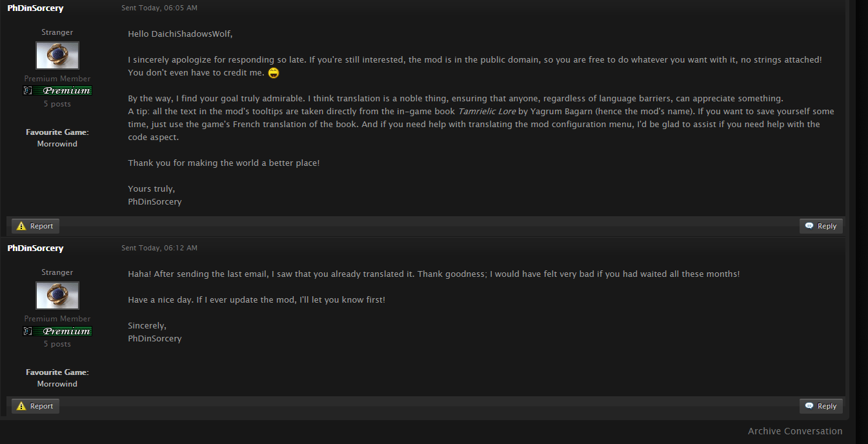Click the grinning emoji in first message
Viewport: 868px width, 444px height.
click(x=274, y=73)
